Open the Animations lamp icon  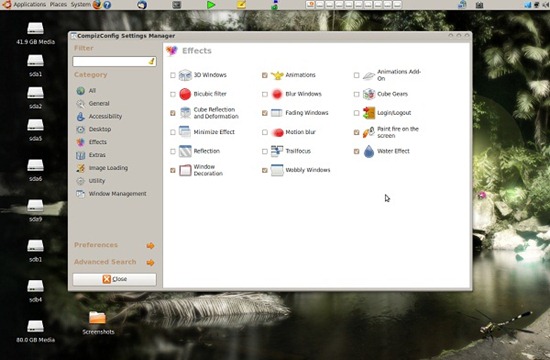click(277, 75)
